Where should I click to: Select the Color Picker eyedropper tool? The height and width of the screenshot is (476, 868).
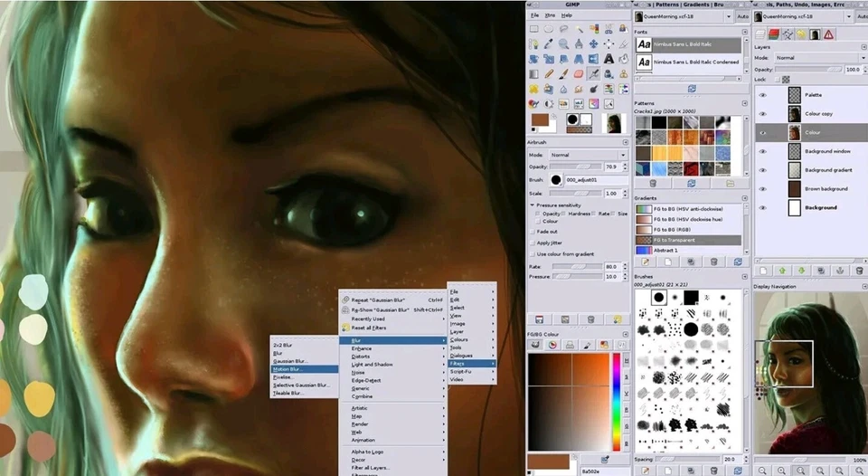click(549, 43)
